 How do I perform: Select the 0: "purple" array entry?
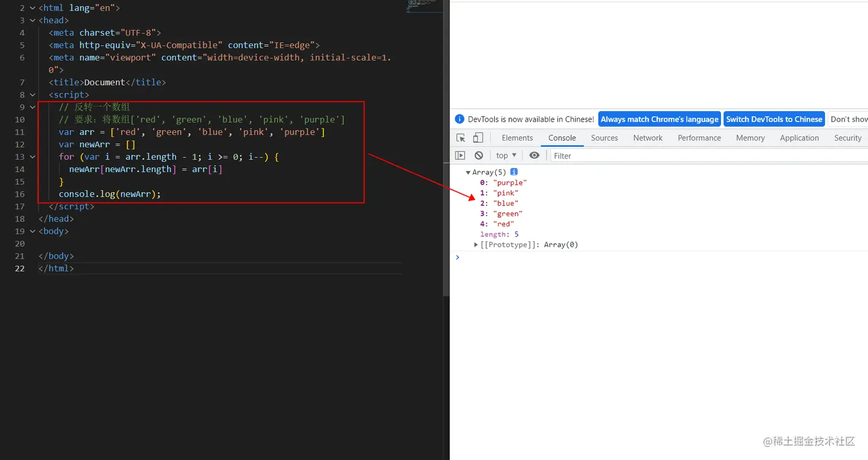[503, 182]
